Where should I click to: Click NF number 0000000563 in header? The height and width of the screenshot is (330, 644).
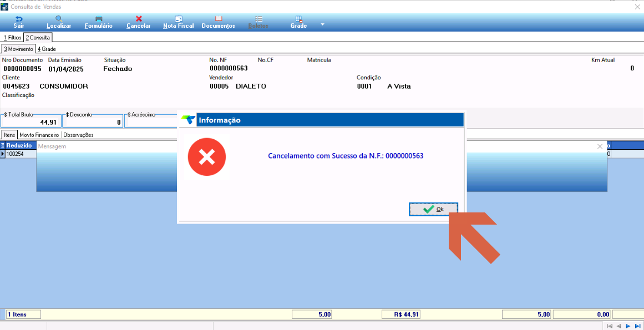(229, 68)
